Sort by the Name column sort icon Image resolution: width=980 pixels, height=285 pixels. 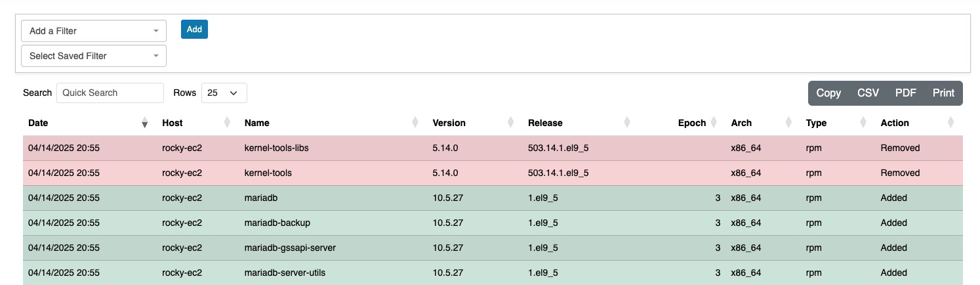click(415, 123)
